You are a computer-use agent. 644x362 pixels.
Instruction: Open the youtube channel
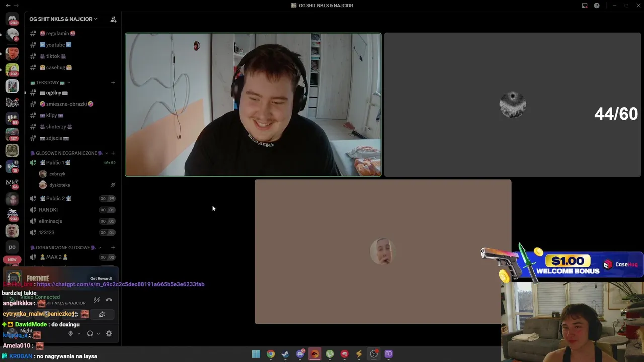[x=72, y=45]
